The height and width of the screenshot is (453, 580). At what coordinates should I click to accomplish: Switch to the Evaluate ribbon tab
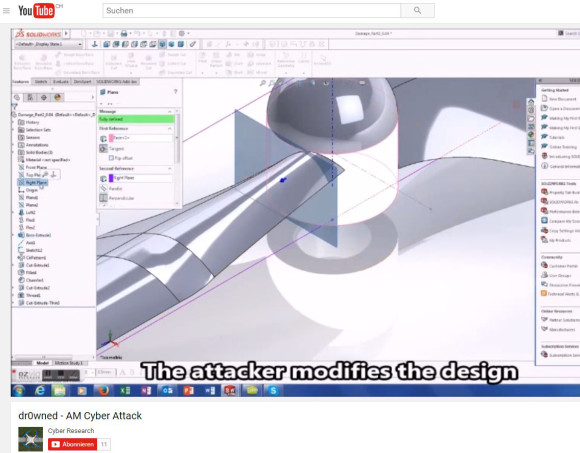pos(61,82)
